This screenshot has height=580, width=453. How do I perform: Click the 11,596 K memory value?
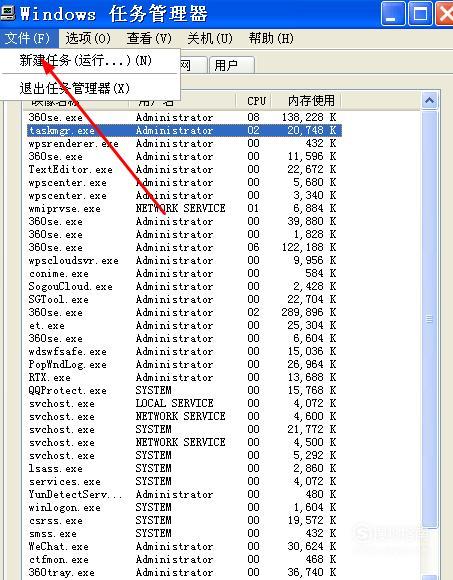click(x=312, y=156)
